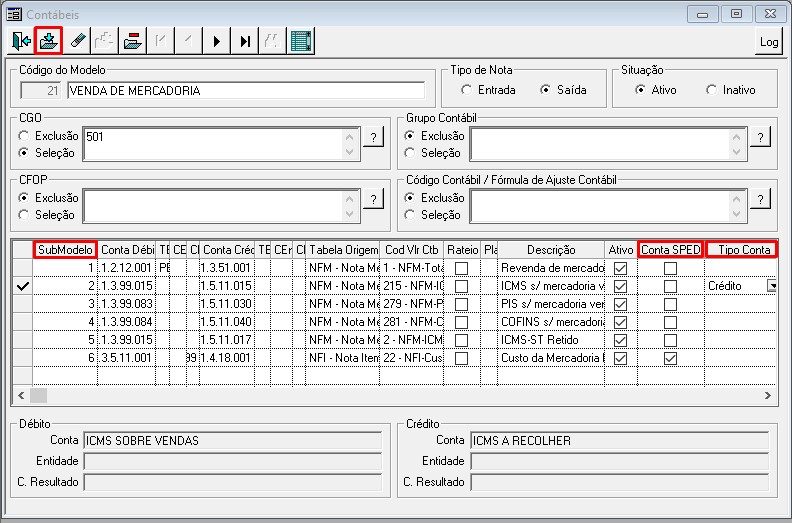
Task: Click the CFOP text area
Action: pos(213,206)
